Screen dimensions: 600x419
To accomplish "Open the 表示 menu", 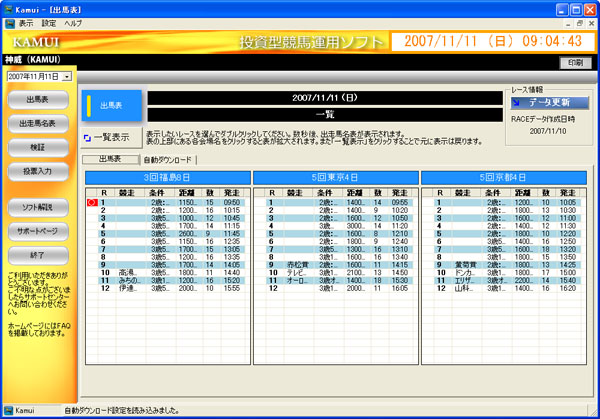I will 26,22.
